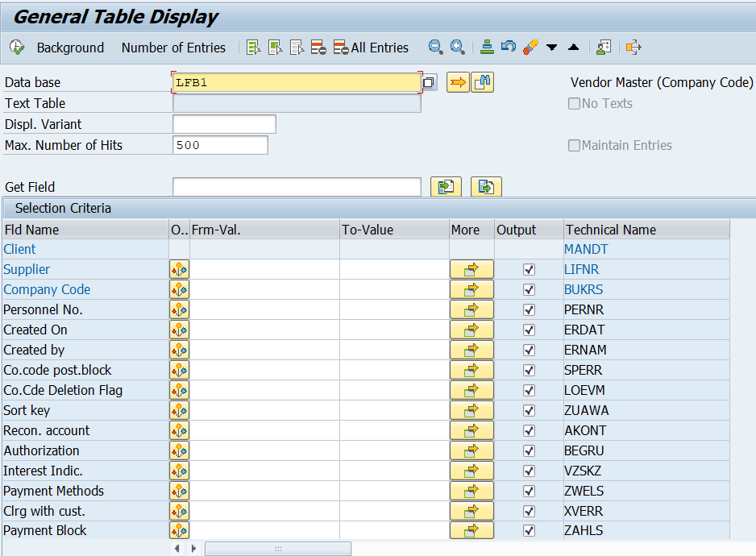Uncheck Output for Supplier row
This screenshot has height=556, width=756.
pos(529,270)
